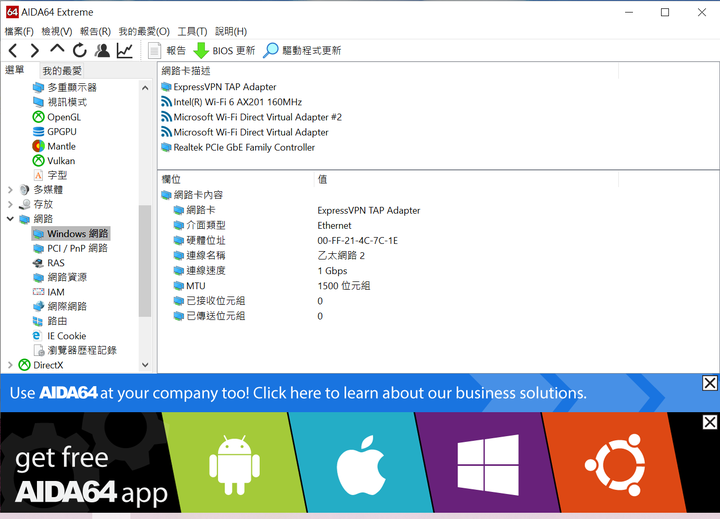Open the 工具(T) menu

[192, 31]
